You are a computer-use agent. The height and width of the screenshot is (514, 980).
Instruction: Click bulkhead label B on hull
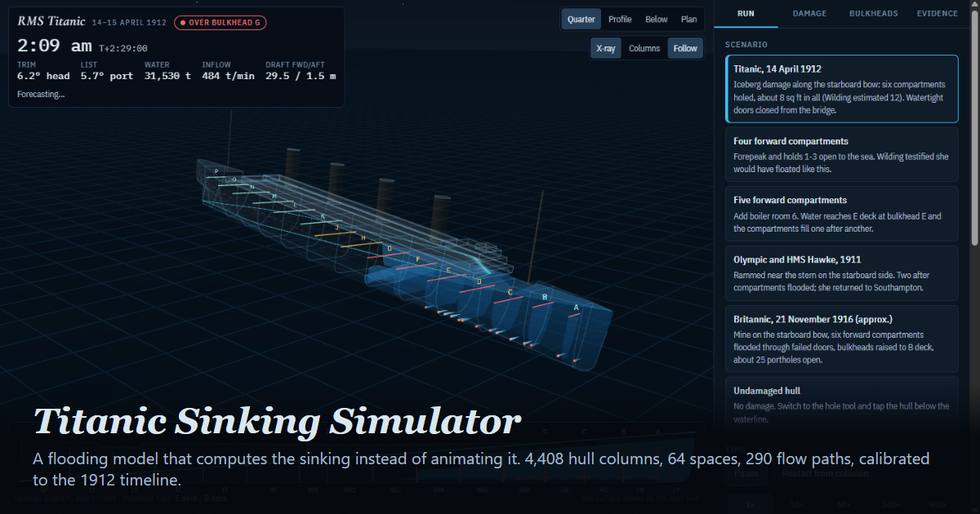(545, 297)
